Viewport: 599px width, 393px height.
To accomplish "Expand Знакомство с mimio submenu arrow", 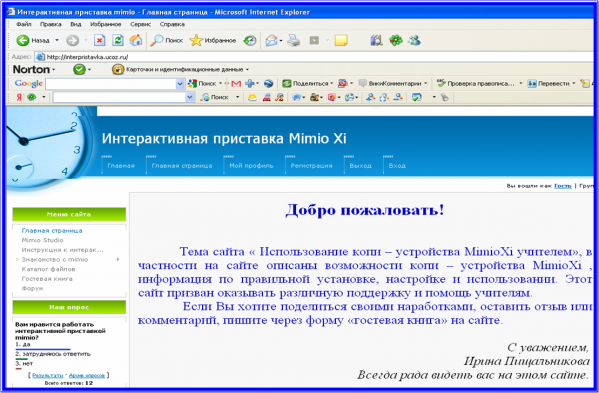I will point(118,259).
